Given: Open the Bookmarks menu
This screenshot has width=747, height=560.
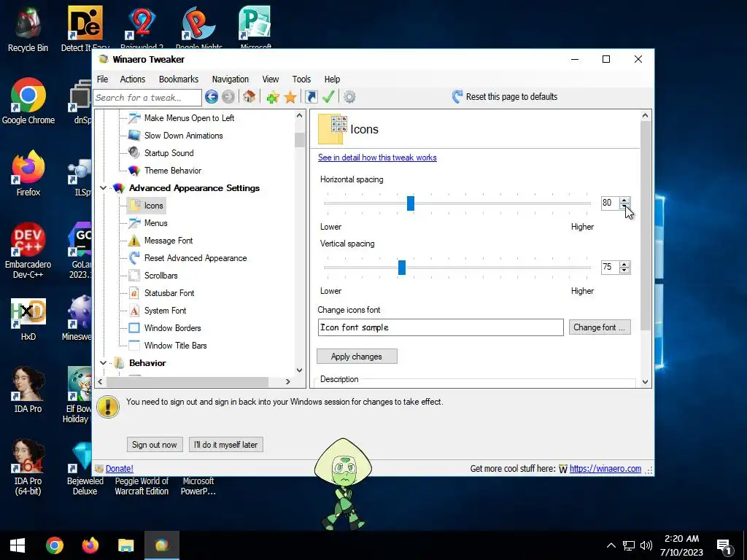Looking at the screenshot, I should coord(179,79).
